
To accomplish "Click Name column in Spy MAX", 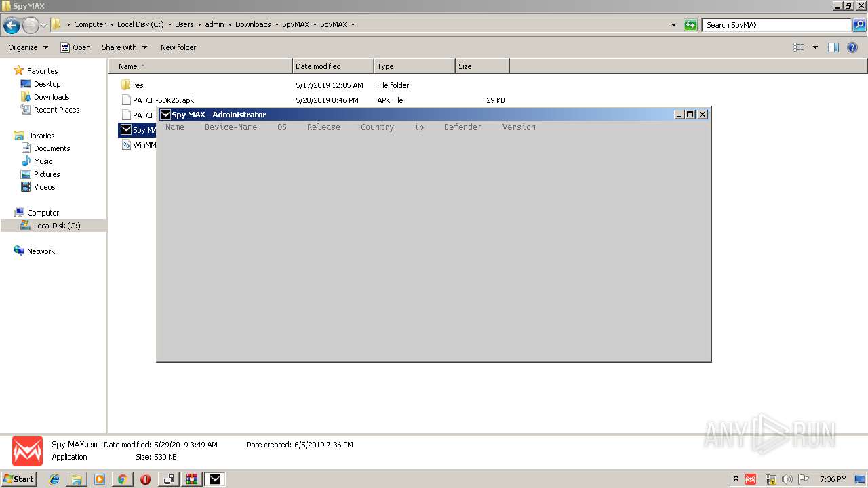I will [175, 127].
